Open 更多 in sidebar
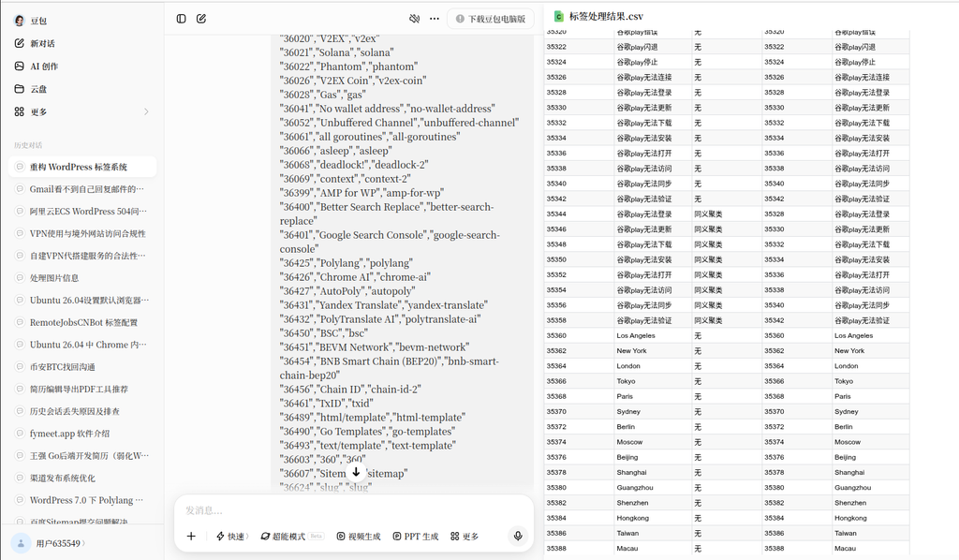This screenshot has width=959, height=560. coord(38,111)
